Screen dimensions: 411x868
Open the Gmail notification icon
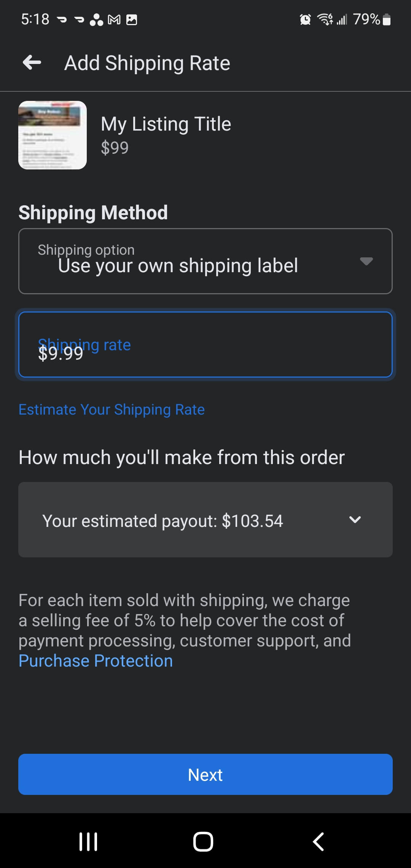[x=114, y=19]
